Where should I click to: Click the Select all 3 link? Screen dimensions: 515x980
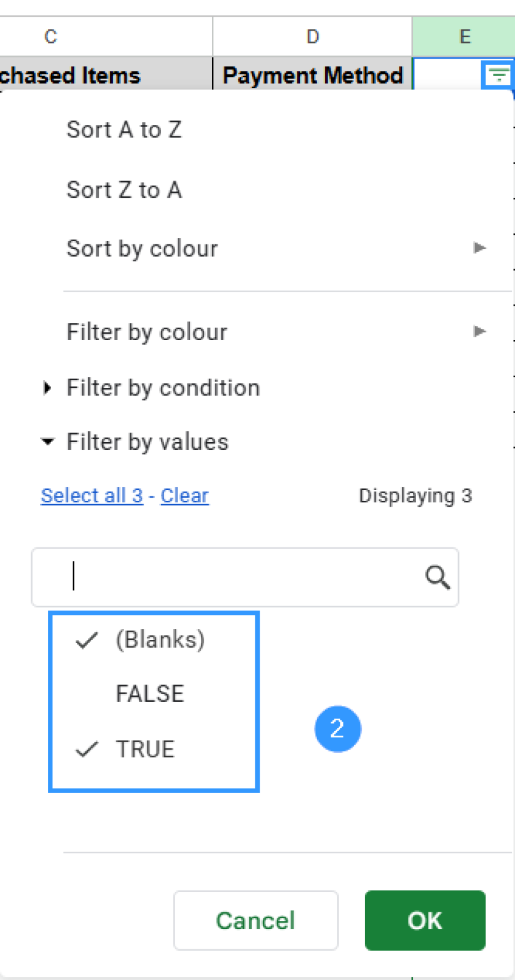(91, 495)
